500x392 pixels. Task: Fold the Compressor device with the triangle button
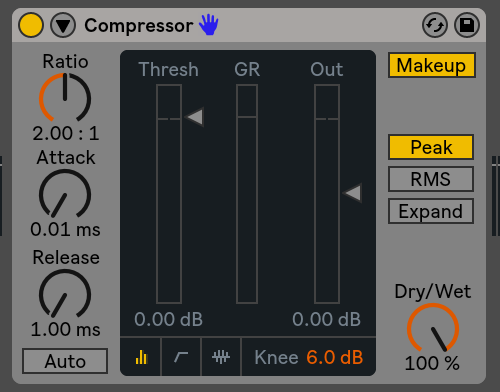pyautogui.click(x=63, y=25)
